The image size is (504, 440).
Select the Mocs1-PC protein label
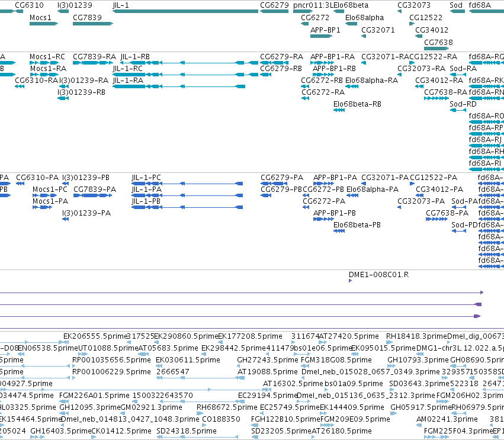(x=50, y=190)
